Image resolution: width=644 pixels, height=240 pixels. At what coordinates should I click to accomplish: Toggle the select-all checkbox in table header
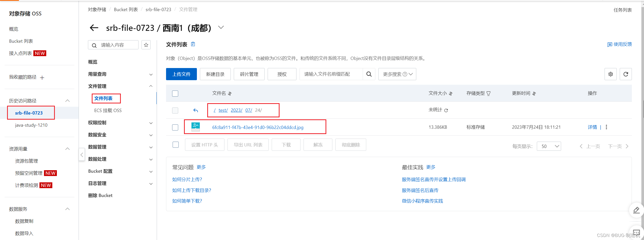(175, 94)
